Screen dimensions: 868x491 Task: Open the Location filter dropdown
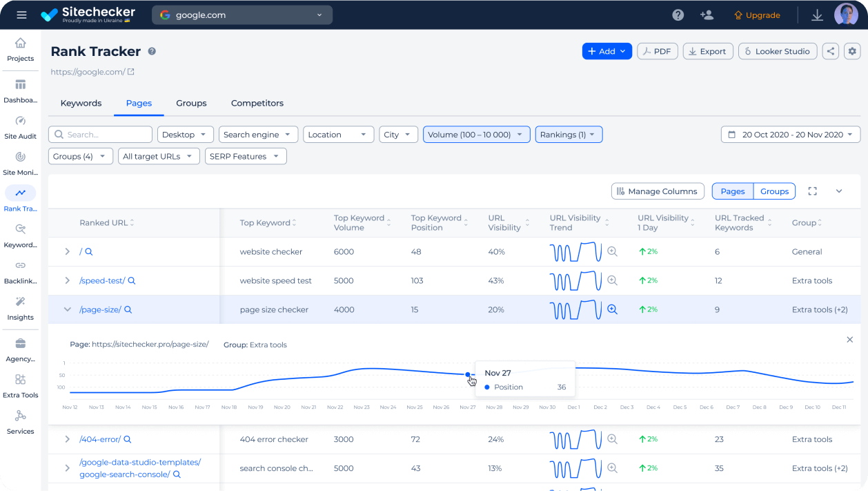(x=339, y=135)
